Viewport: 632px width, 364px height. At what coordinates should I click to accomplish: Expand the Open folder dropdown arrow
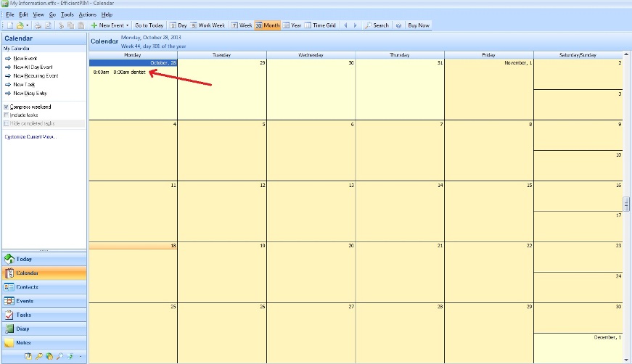pyautogui.click(x=27, y=25)
